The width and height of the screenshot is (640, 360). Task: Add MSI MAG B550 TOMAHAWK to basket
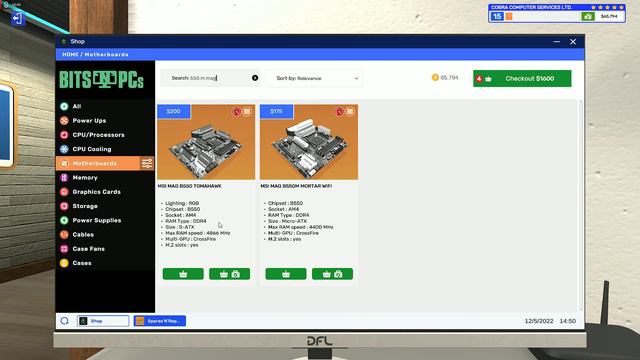point(183,274)
